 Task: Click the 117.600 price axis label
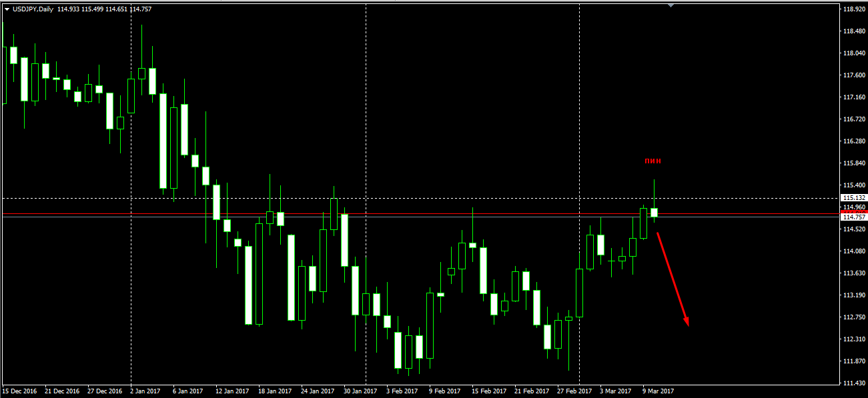(854, 75)
